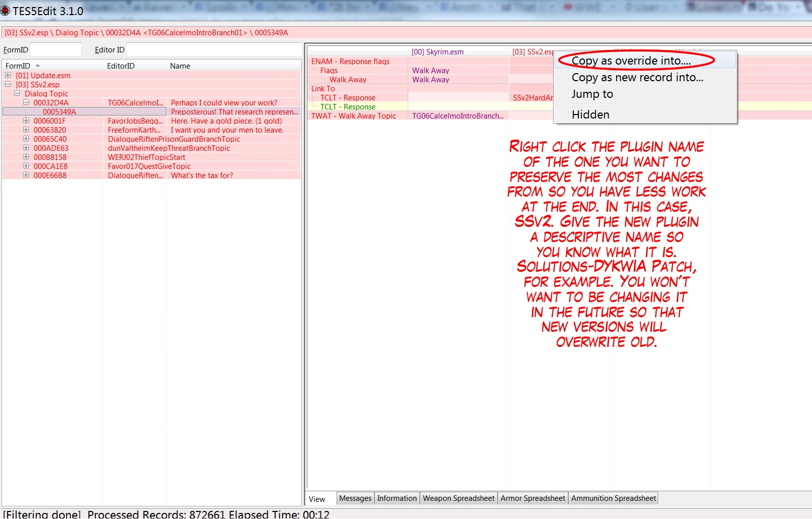This screenshot has height=519, width=812.
Task: Choose 'Copy as new record into...'
Action: point(637,78)
